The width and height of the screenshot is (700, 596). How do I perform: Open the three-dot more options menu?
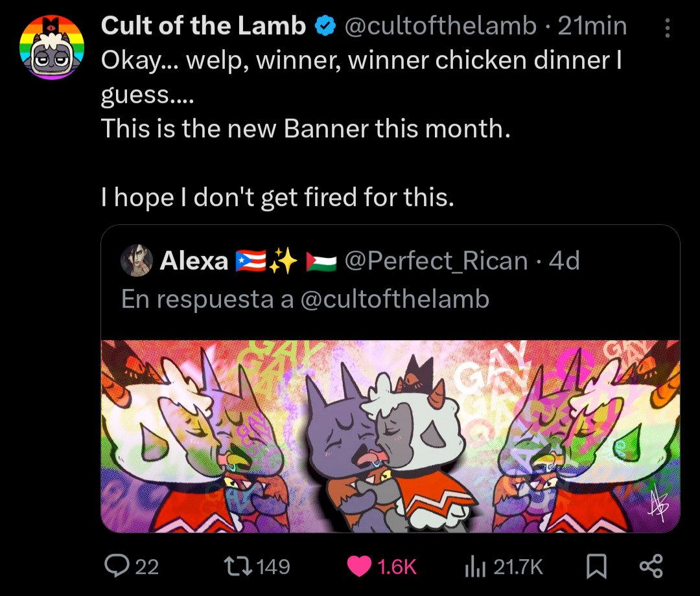coord(668,28)
